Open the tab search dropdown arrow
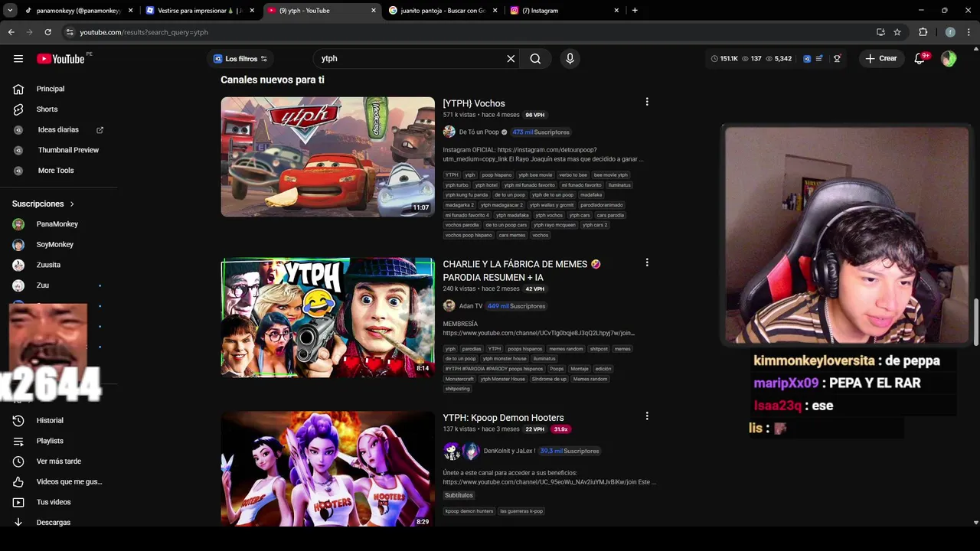Screen dimensions: 980x551 [10, 11]
